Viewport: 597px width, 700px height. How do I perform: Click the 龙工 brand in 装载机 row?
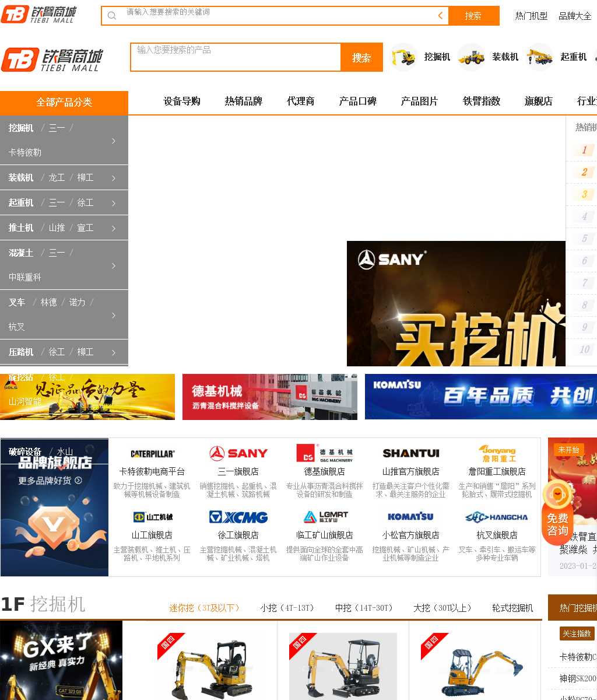pos(57,178)
